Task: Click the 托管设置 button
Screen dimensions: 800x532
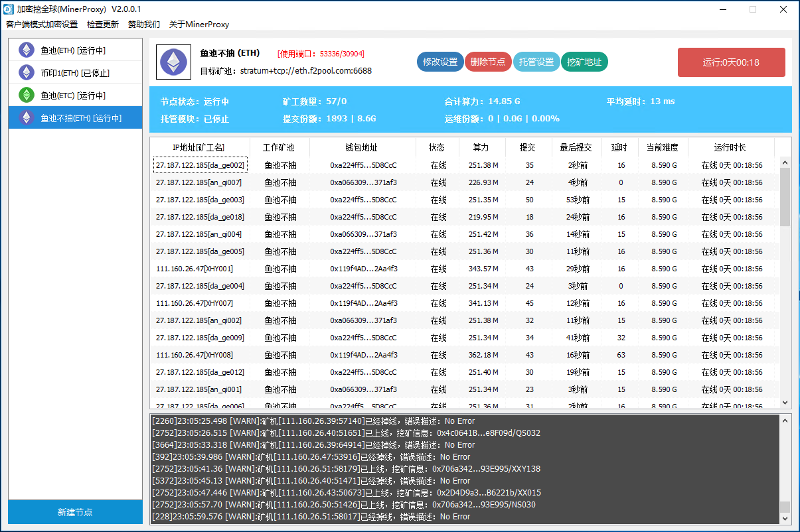Action: tap(536, 62)
